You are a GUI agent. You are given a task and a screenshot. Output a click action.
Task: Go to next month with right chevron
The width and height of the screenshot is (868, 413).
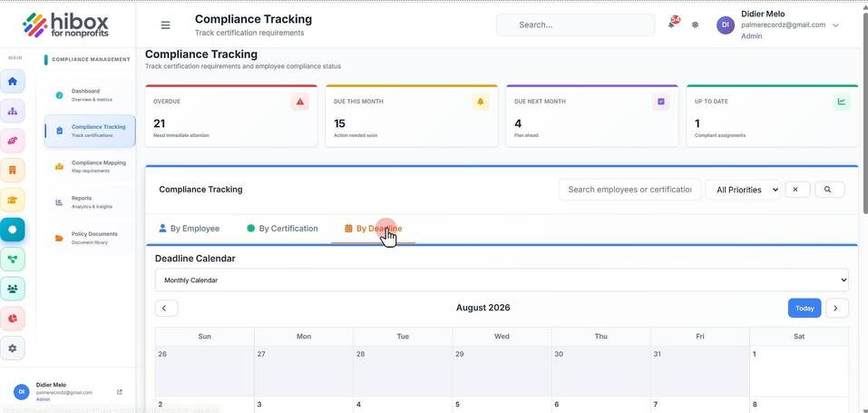point(837,308)
